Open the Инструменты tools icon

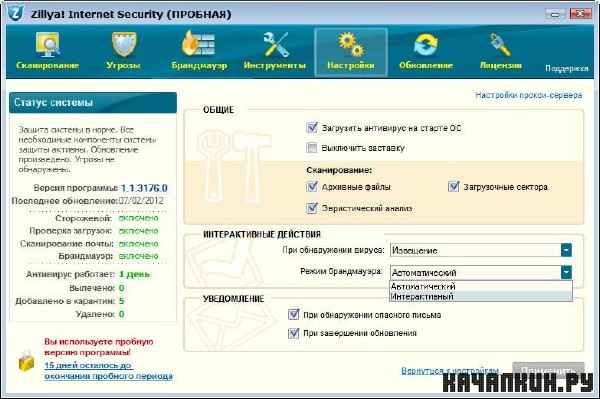click(x=276, y=44)
